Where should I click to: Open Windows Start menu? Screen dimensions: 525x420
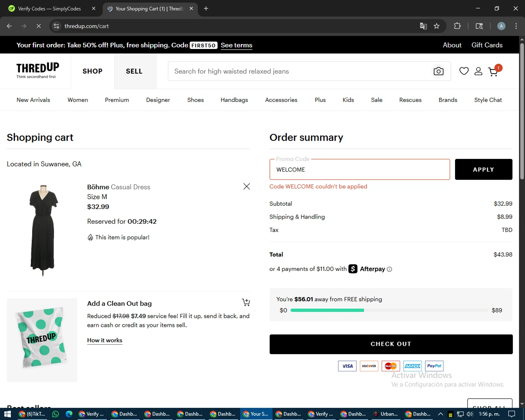(7, 414)
